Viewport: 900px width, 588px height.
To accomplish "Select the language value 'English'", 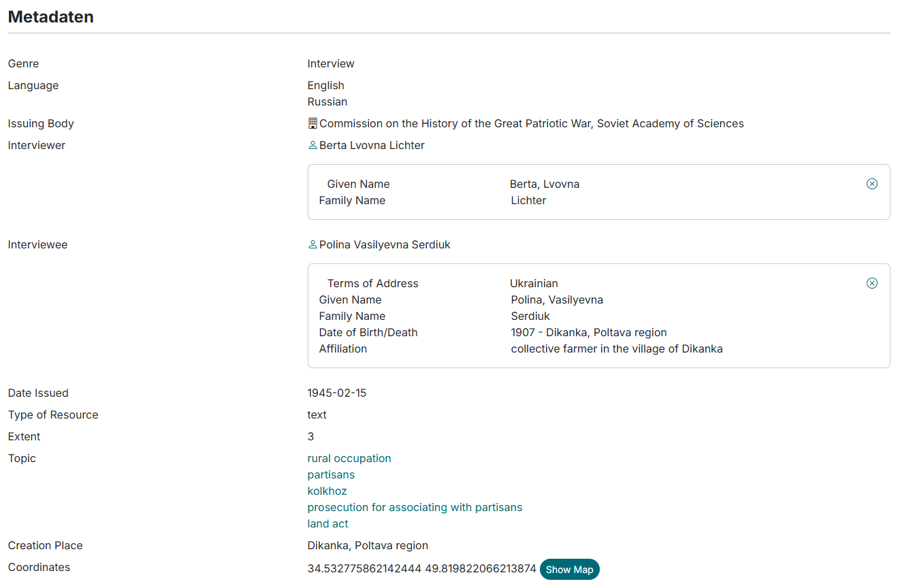I will (326, 85).
